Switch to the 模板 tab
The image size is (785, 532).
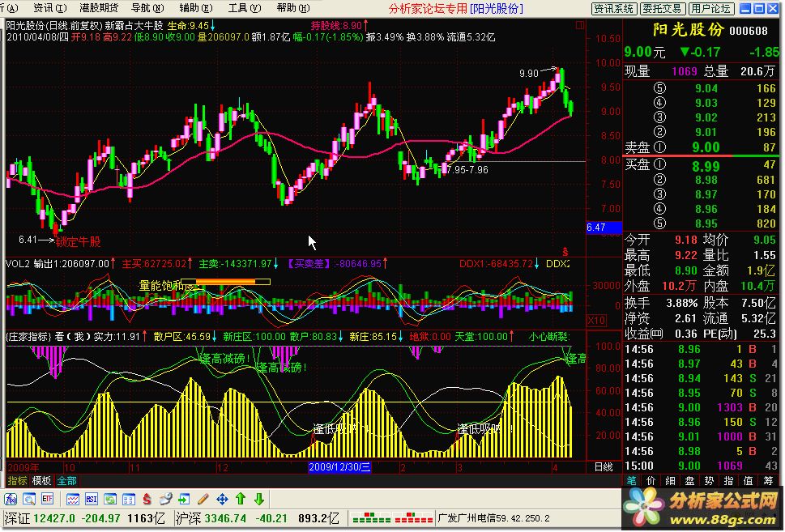pos(41,480)
